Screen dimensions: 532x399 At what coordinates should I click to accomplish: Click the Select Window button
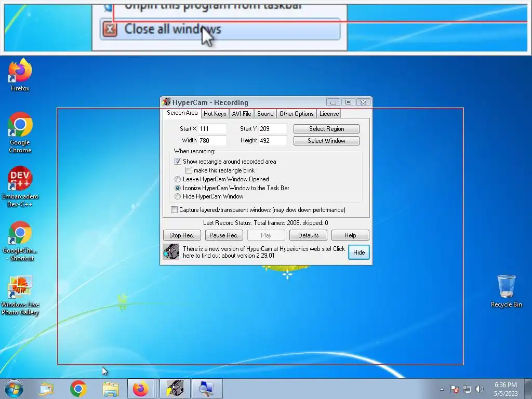326,140
